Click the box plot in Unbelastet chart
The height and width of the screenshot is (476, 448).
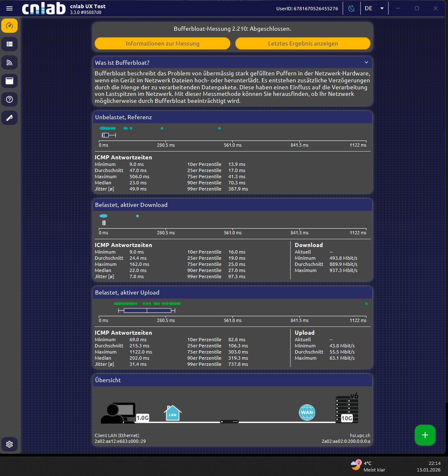tap(109, 135)
